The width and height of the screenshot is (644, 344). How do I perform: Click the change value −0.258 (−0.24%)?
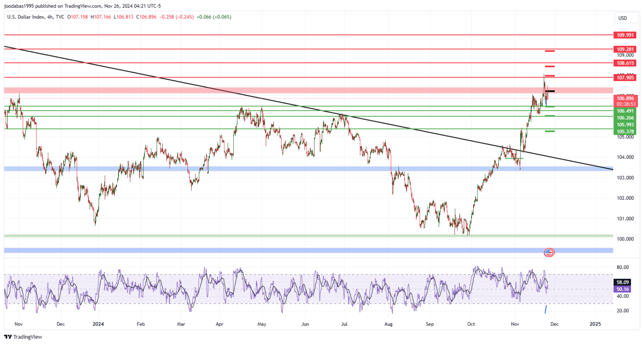pos(176,17)
